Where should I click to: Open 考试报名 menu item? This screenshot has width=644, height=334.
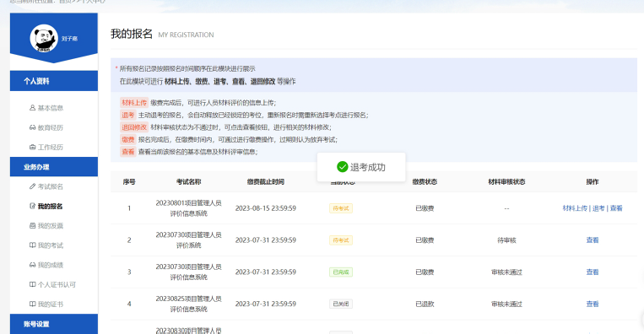click(x=50, y=186)
